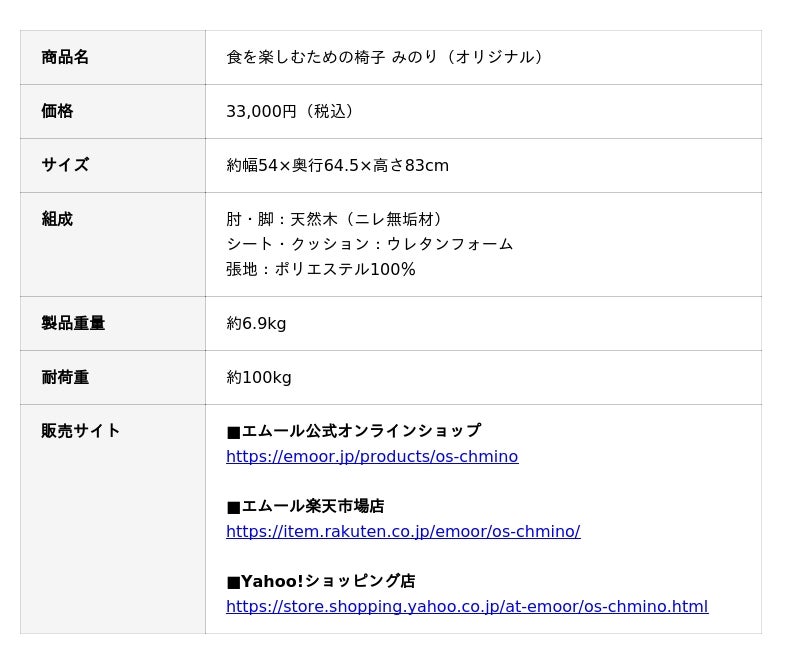Viewport: 800px width, 664px height.
Task: Click the price text 33,000円（税込）
Action: [x=292, y=111]
